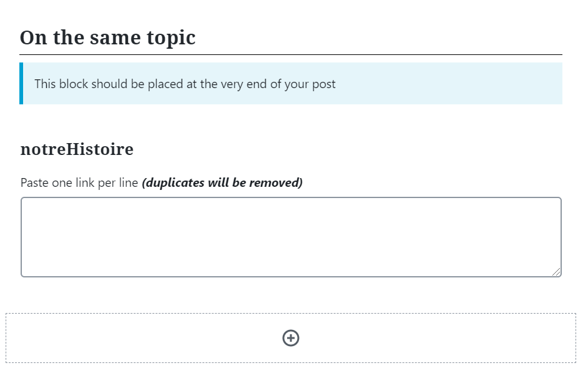Click the textarea resize handle corner

tap(556, 272)
